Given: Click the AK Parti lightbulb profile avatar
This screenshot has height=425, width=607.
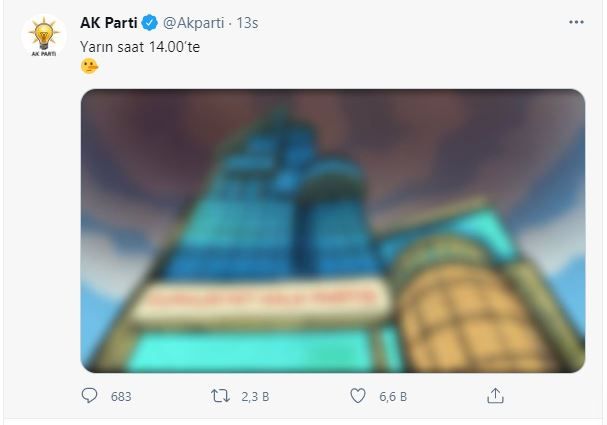Looking at the screenshot, I should click(x=44, y=36).
